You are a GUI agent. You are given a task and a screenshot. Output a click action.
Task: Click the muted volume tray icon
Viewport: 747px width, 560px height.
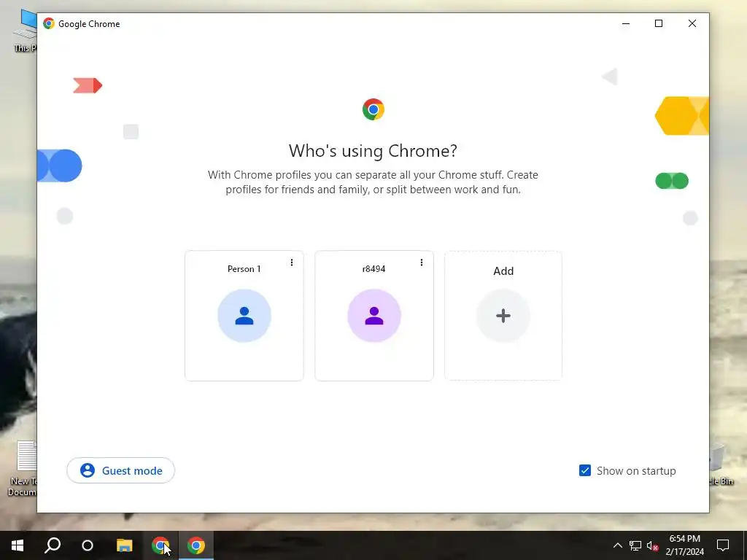pyautogui.click(x=653, y=545)
